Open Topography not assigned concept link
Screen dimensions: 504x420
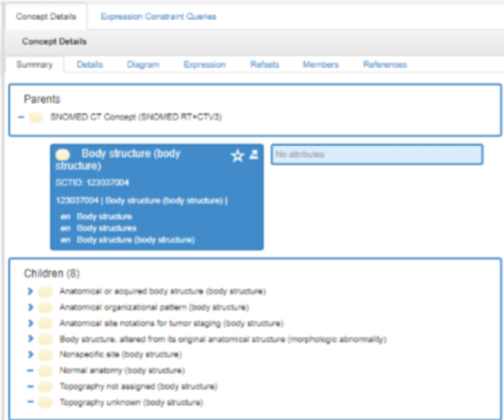pos(138,386)
